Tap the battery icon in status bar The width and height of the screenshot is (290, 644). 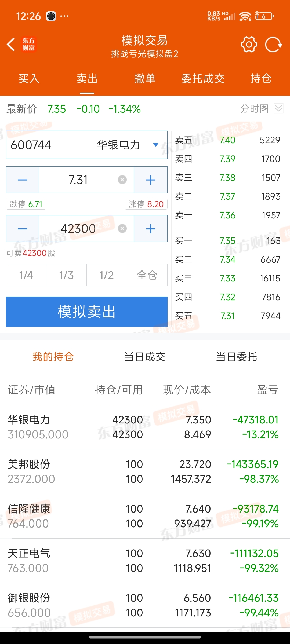[x=264, y=16]
